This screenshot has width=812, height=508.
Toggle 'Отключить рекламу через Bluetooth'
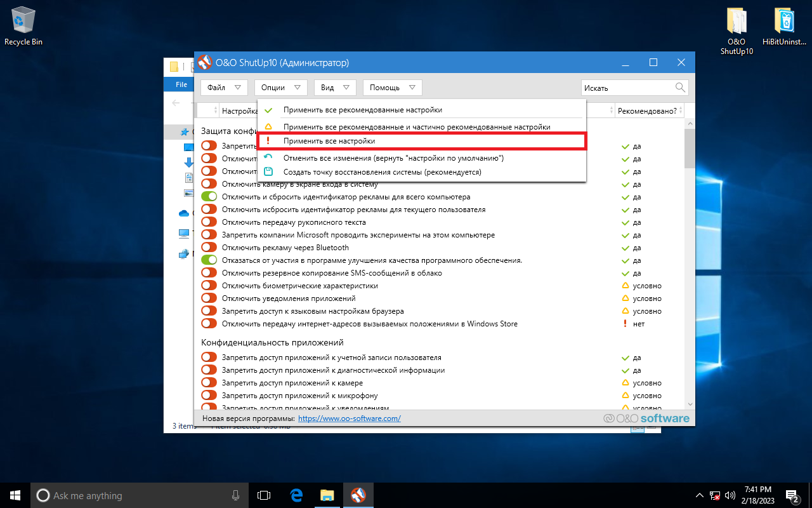point(209,248)
